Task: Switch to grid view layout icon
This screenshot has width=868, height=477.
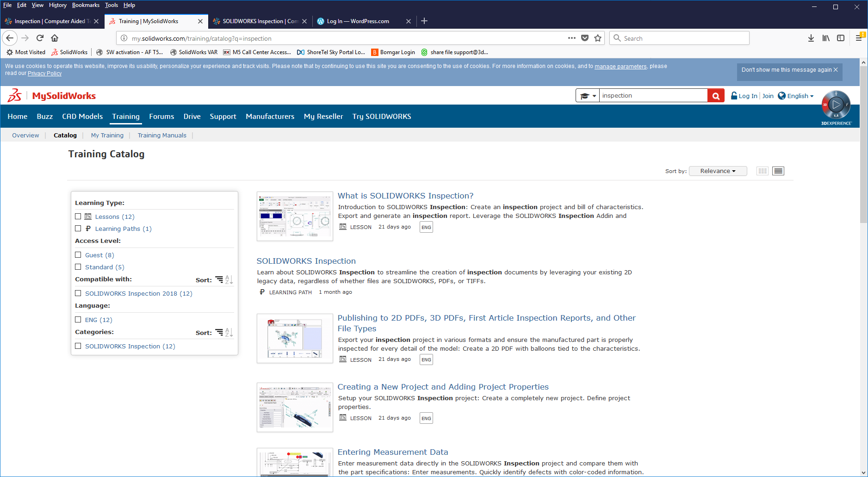Action: click(x=763, y=171)
